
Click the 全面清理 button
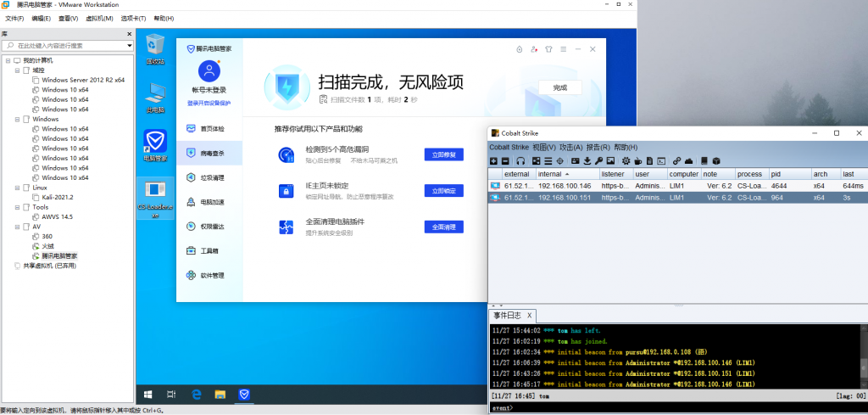click(444, 227)
